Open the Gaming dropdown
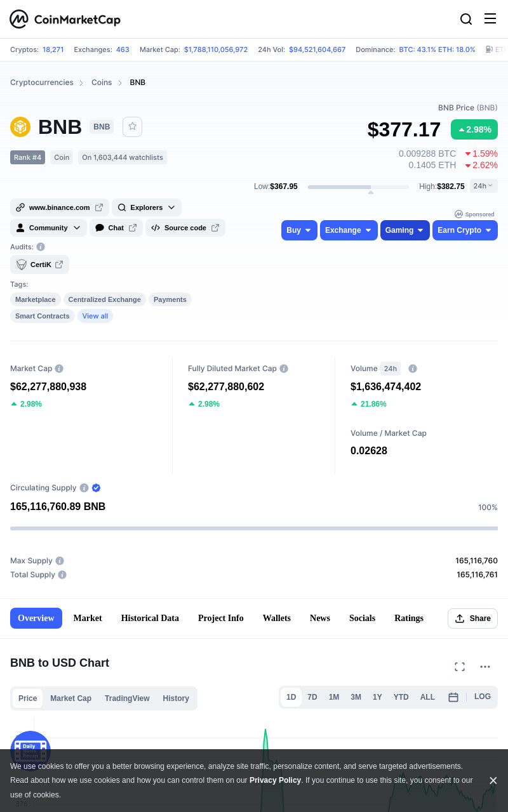Screen dimensions: 508x812 [405, 230]
